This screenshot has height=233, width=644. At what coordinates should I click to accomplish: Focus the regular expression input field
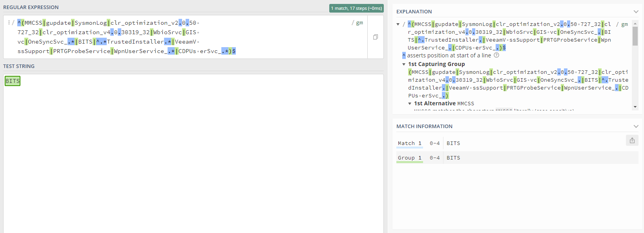184,37
